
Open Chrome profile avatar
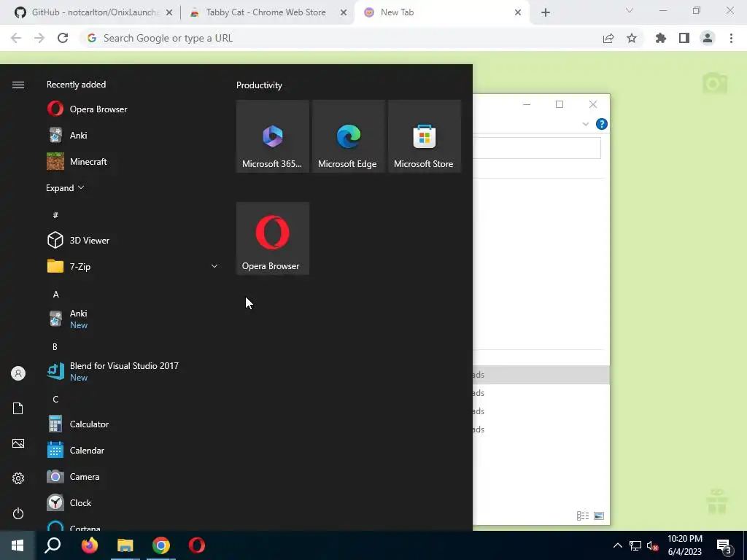coord(708,38)
